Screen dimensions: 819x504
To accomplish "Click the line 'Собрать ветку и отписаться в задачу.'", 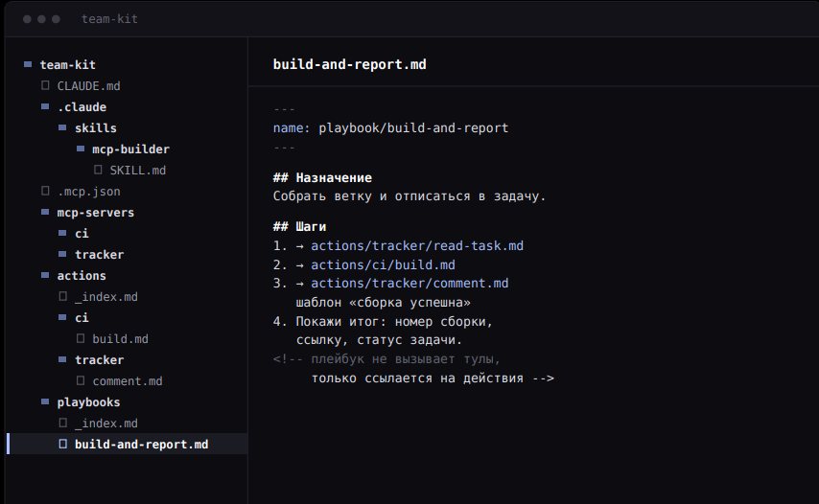I will (x=409, y=196).
